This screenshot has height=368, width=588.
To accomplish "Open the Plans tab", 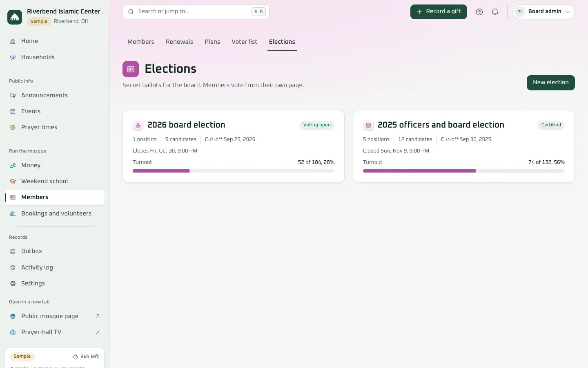I will [212, 42].
